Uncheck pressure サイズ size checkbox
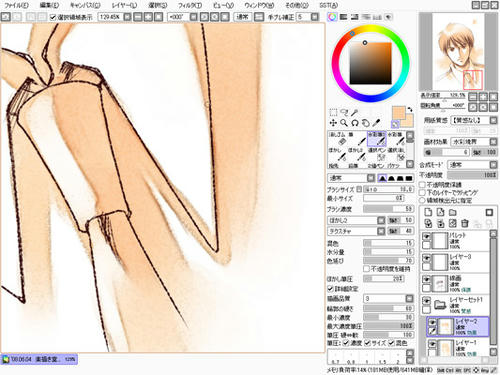500x375 pixels. pyautogui.click(x=368, y=343)
